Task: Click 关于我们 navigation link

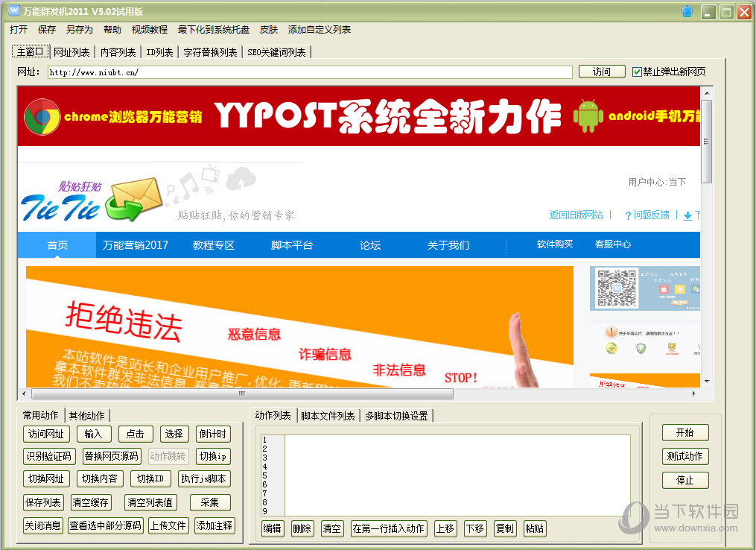Action: pos(448,245)
